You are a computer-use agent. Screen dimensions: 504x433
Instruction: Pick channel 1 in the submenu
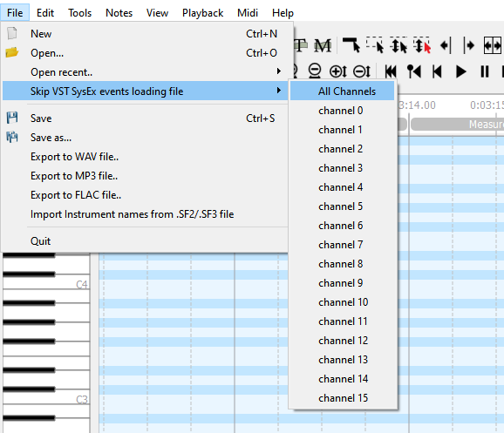click(x=343, y=130)
